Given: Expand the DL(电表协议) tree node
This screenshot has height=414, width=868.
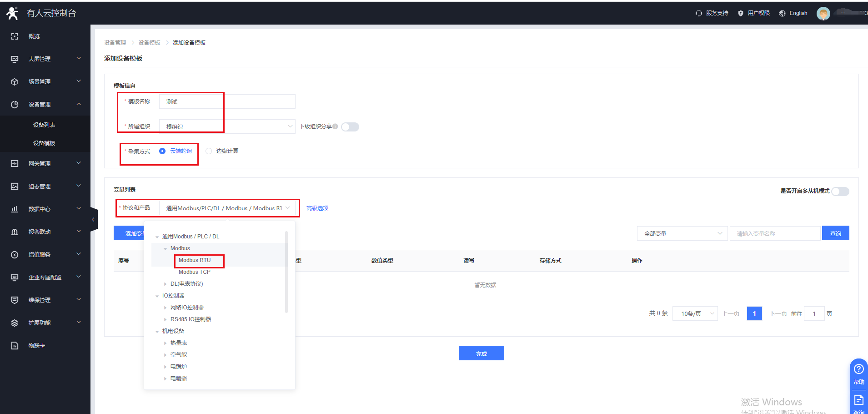Looking at the screenshot, I should 166,284.
